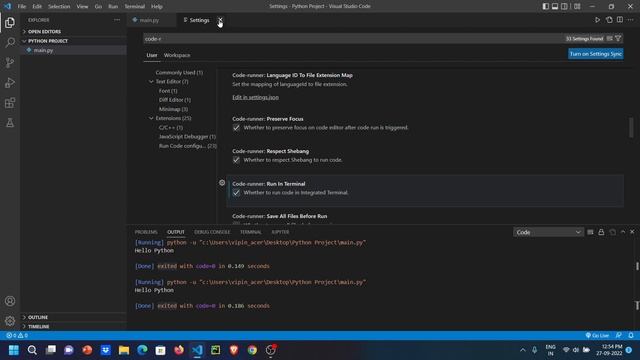Click Turn on Settings Sync button
The width and height of the screenshot is (640, 360).
(596, 54)
